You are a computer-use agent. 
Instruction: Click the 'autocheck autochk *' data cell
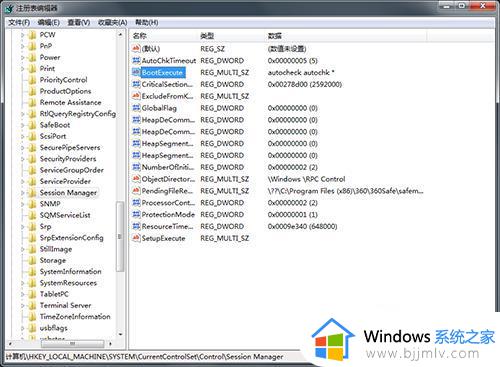pyautogui.click(x=301, y=72)
